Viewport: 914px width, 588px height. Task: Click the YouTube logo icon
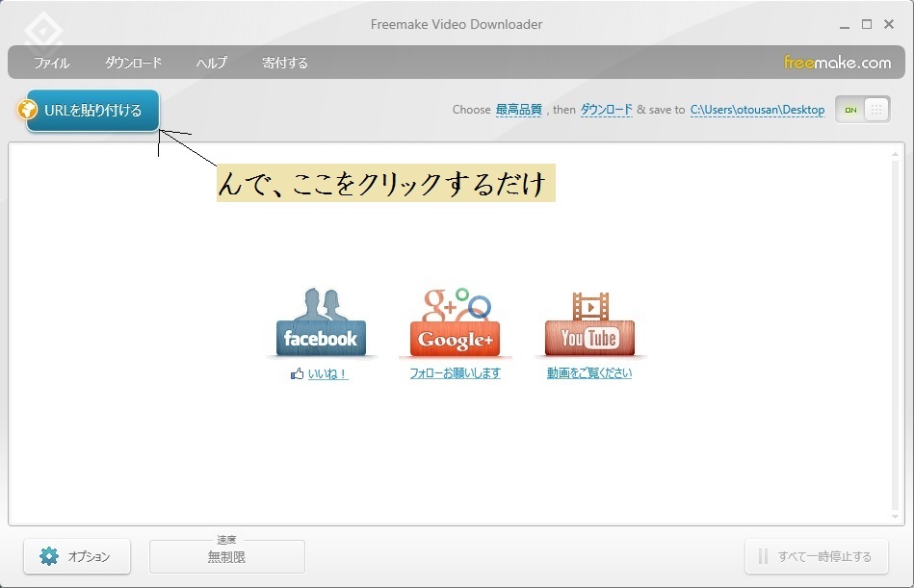click(589, 323)
